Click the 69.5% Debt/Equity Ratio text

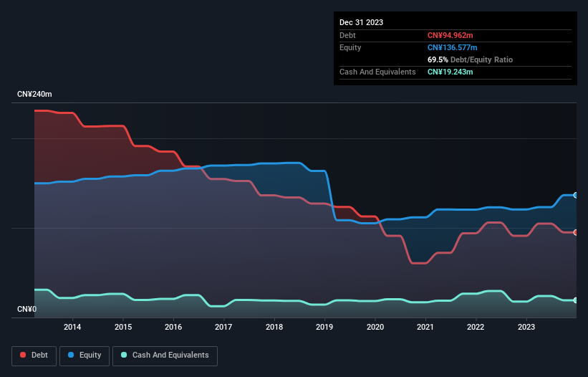(x=470, y=59)
